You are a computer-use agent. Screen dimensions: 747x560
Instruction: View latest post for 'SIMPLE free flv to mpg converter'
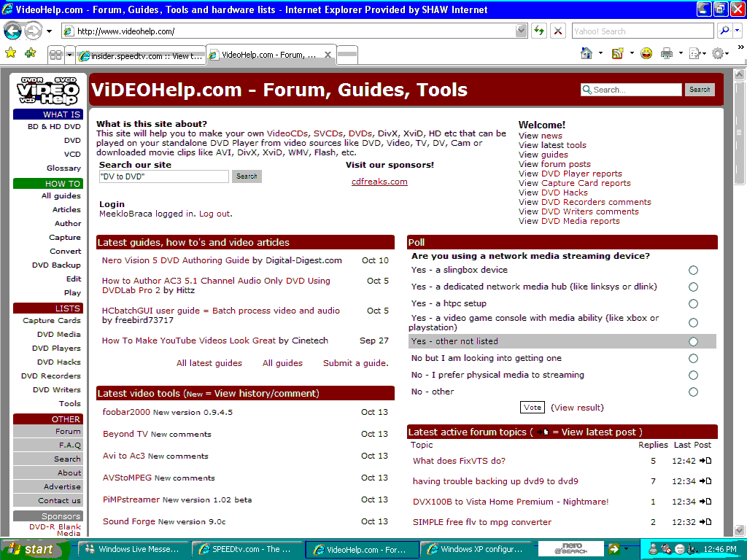[705, 522]
